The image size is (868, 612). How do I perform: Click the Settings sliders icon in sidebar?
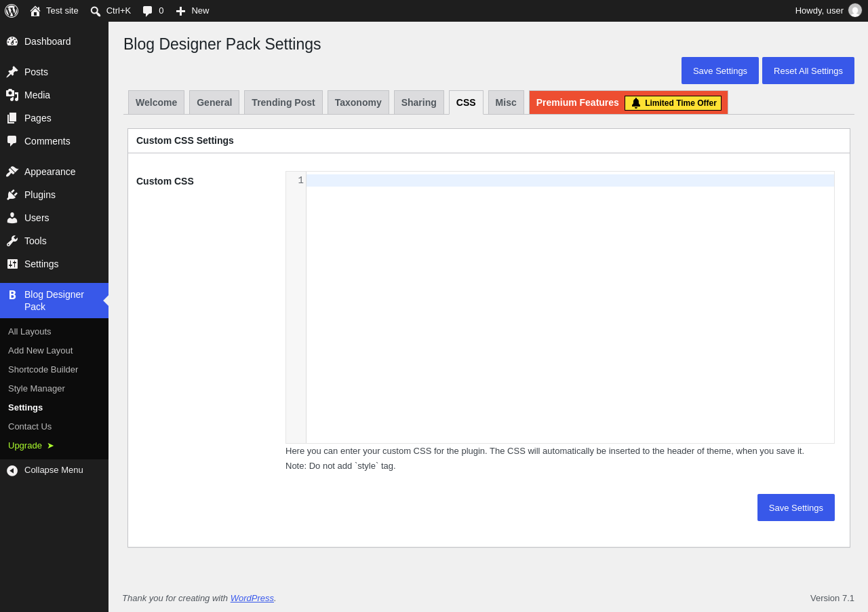tap(12, 264)
